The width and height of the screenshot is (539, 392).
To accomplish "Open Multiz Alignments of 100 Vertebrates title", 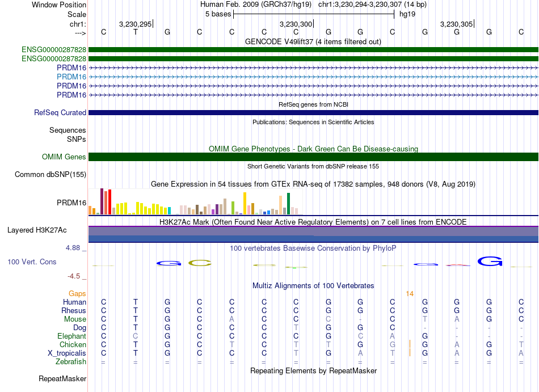I will [313, 286].
